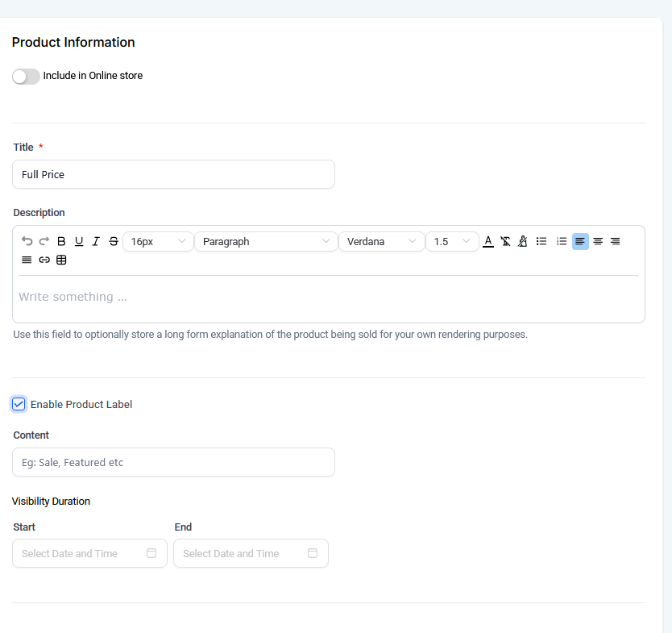This screenshot has height=633, width=672.
Task: Insert a link in the description
Action: coord(44,260)
